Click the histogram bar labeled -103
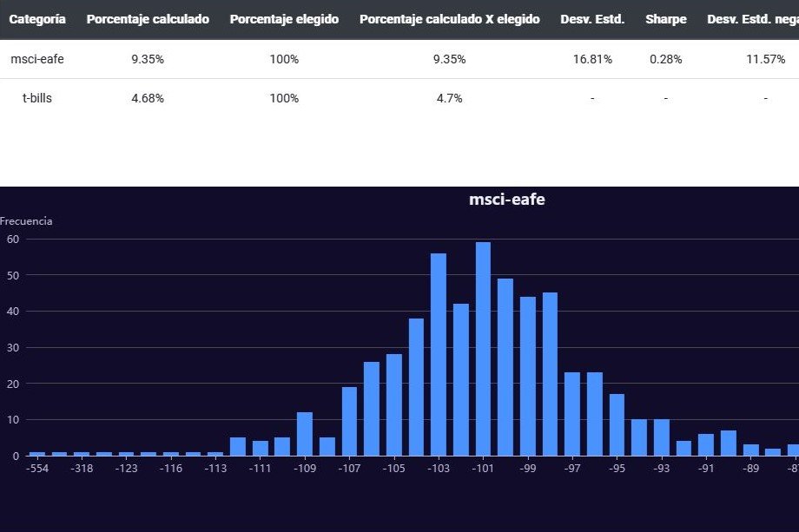Image resolution: width=799 pixels, height=532 pixels. click(439, 354)
